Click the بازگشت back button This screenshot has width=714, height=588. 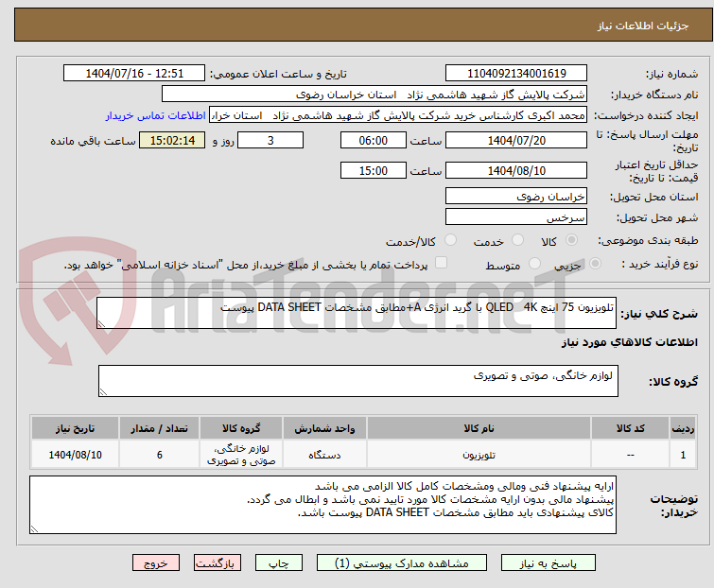click(217, 563)
